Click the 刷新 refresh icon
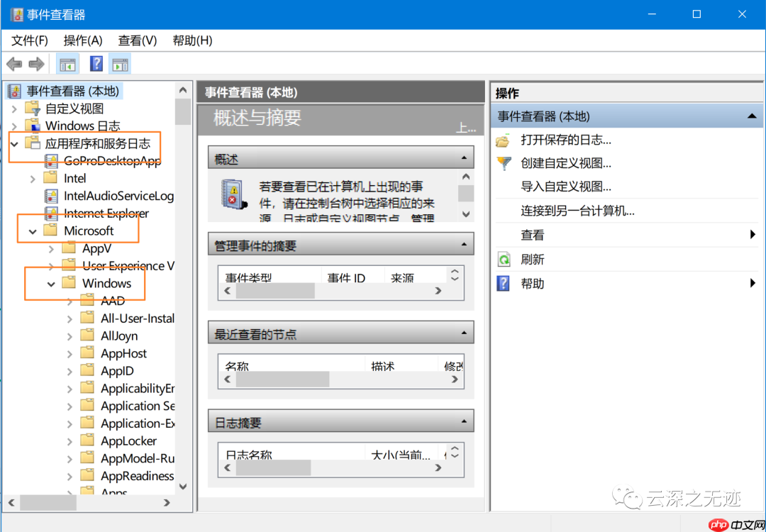The image size is (766, 532). coord(504,260)
